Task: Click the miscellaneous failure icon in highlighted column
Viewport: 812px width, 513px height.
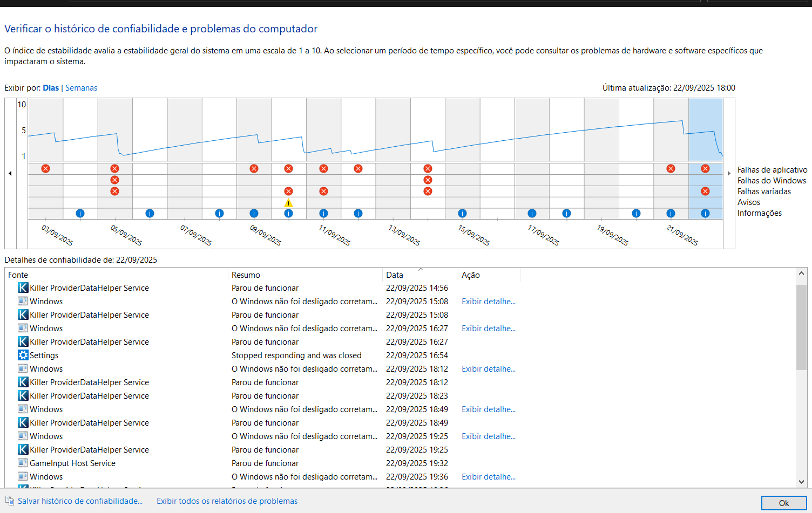Action: point(705,191)
